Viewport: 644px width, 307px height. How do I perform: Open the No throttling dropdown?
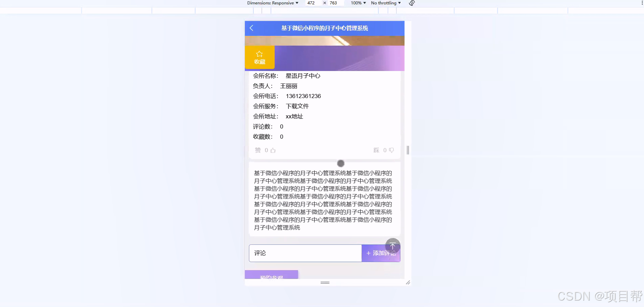(x=385, y=3)
